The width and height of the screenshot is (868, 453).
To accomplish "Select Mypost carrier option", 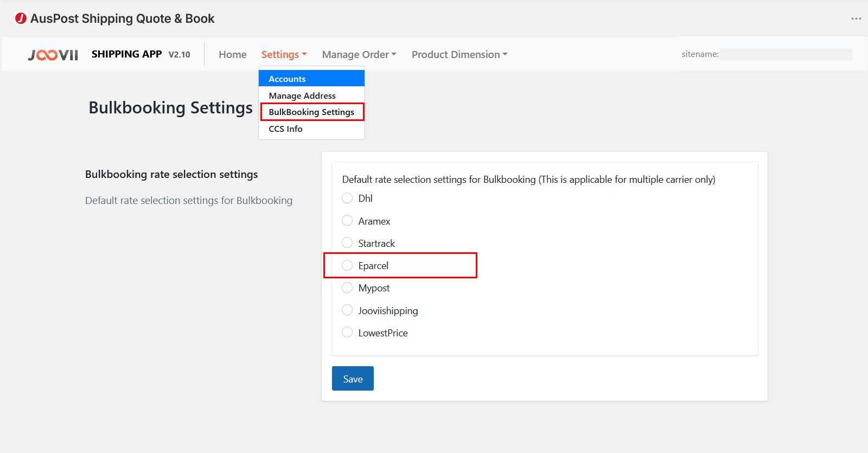I will point(347,288).
